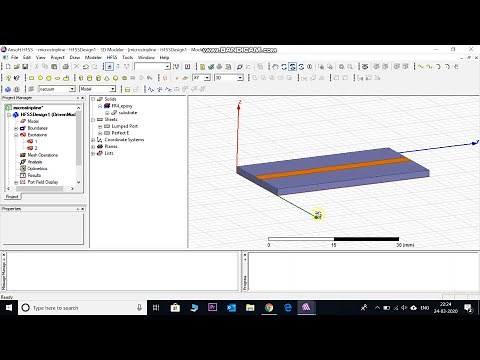Open the Draw menu
The width and height of the screenshot is (480, 360).
click(x=75, y=58)
